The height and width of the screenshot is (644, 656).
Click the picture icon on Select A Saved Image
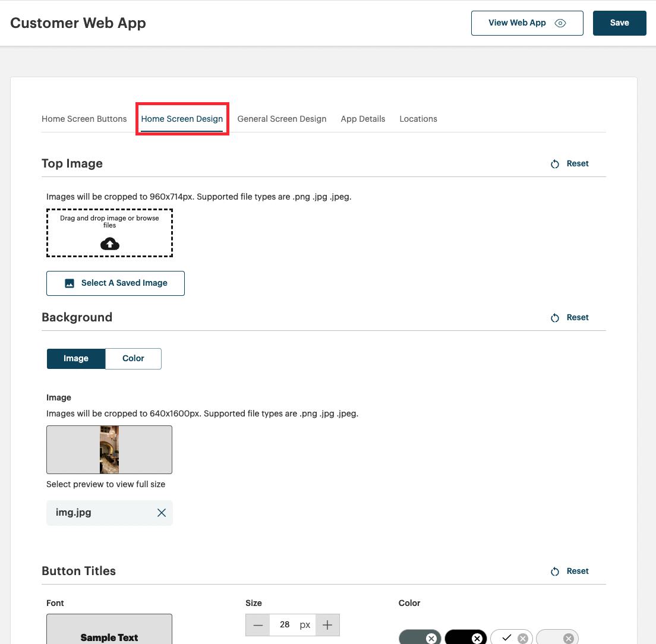pyautogui.click(x=70, y=283)
